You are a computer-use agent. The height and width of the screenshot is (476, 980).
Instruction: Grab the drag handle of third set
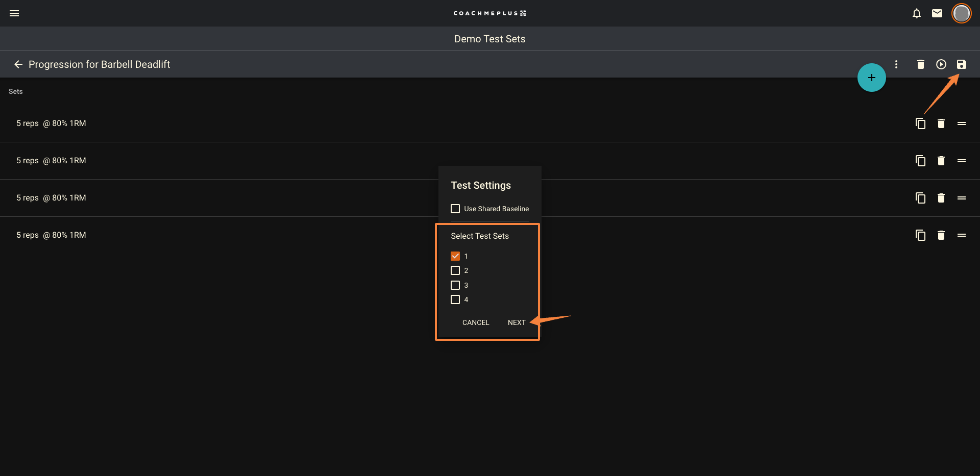pos(961,198)
